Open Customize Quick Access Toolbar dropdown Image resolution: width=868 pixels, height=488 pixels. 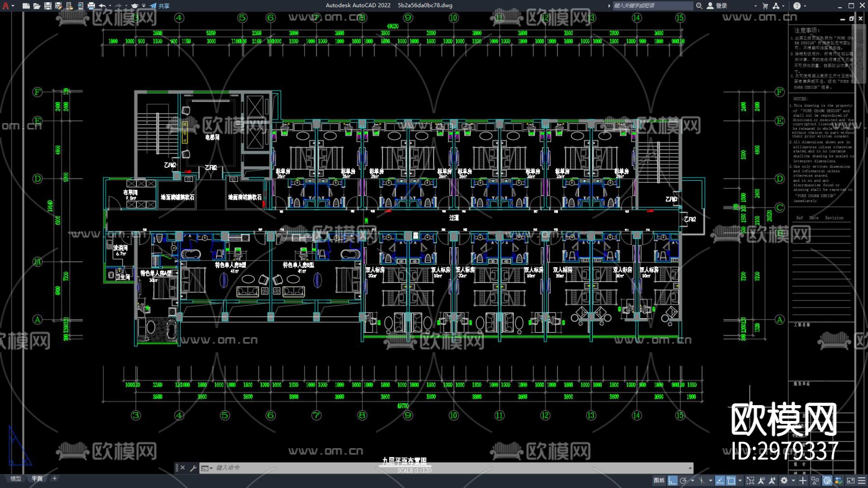144,6
